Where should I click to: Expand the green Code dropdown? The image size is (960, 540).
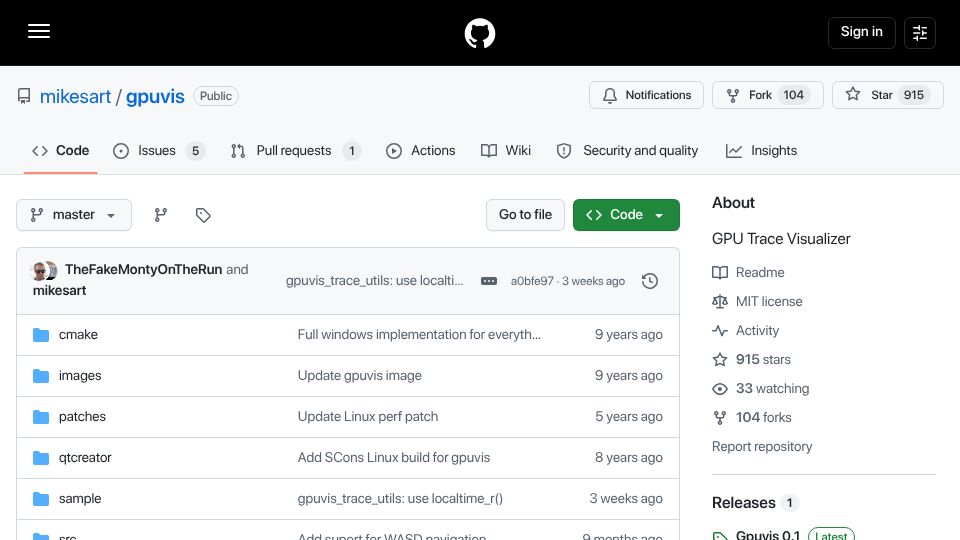(x=626, y=215)
